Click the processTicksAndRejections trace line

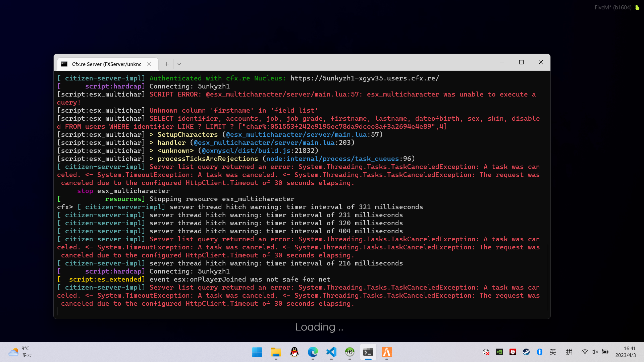click(236, 159)
